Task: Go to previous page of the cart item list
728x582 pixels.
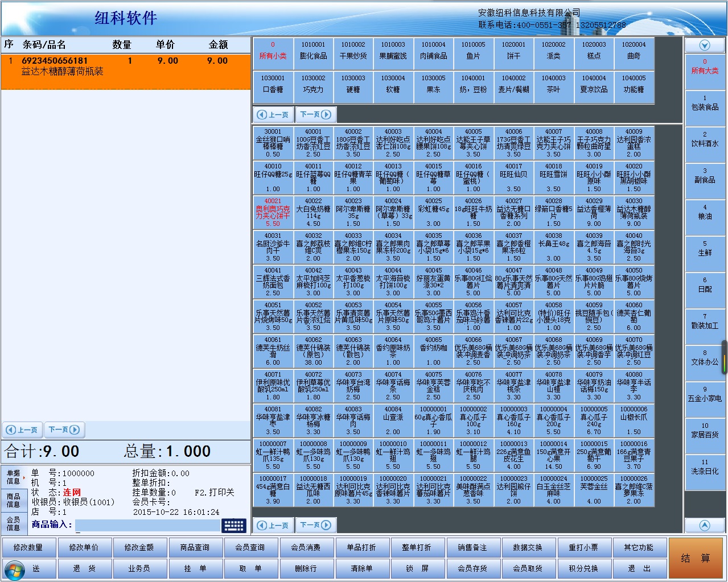Action: click(x=22, y=430)
